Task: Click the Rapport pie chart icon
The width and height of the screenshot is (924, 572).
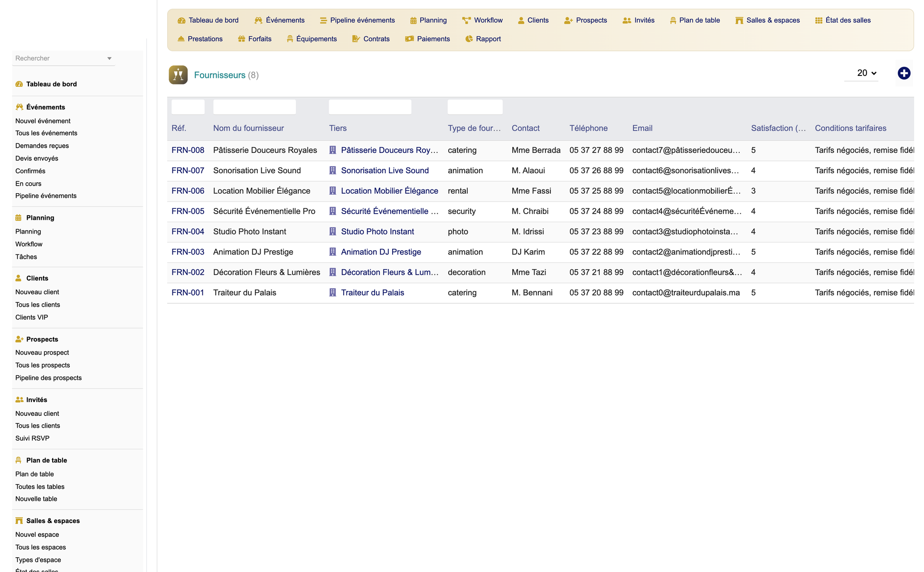Action: (469, 39)
